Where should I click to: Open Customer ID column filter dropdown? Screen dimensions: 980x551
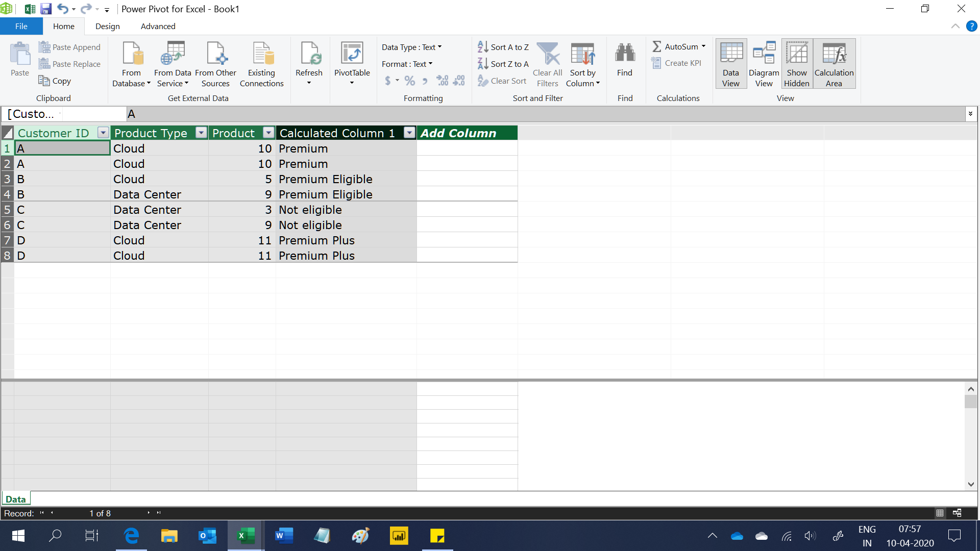103,133
